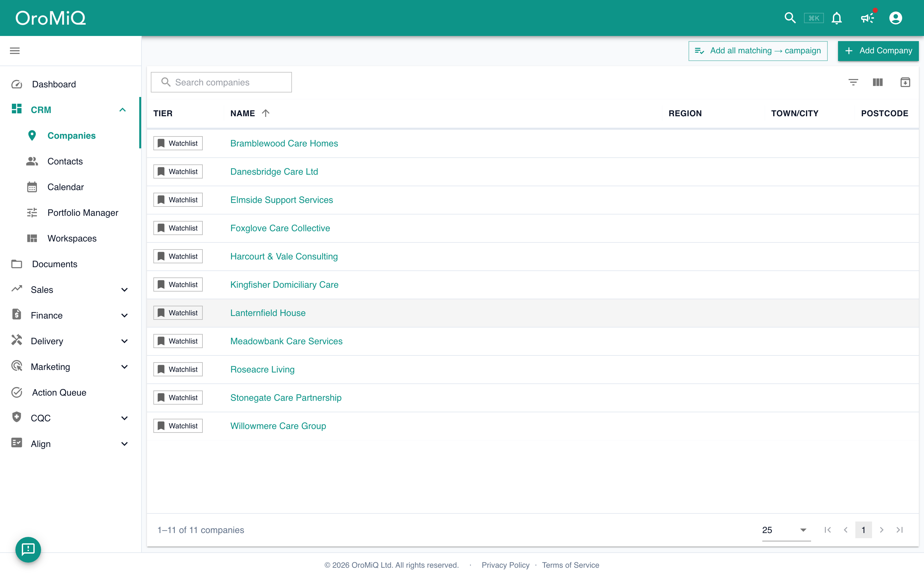Expand the Finance menu chevron

tap(124, 315)
